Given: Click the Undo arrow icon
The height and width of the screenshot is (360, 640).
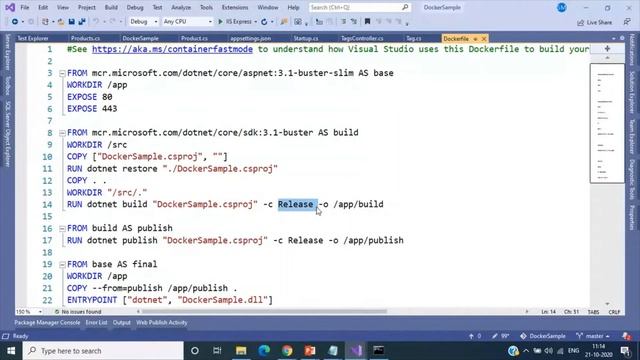Looking at the screenshot, I should [x=96, y=22].
